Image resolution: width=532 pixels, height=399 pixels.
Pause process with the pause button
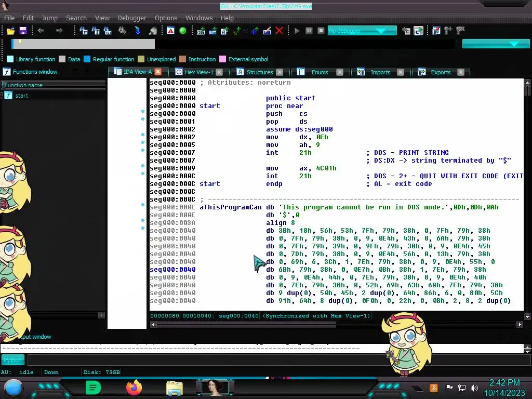(x=309, y=31)
